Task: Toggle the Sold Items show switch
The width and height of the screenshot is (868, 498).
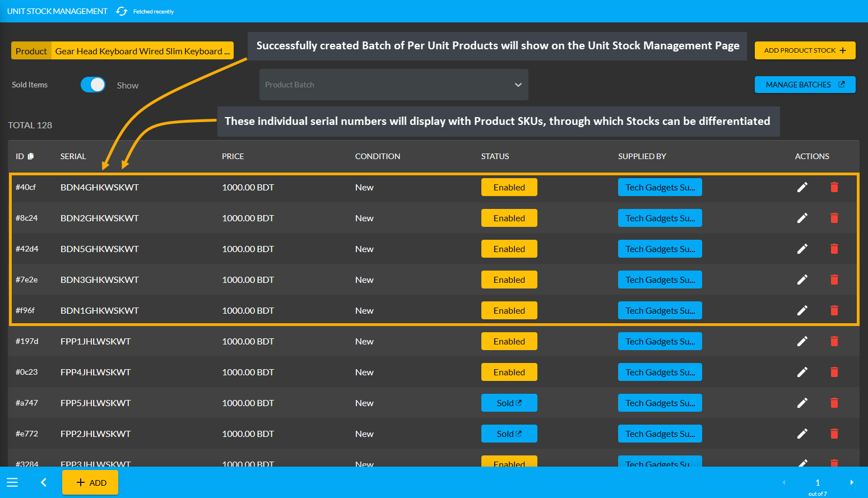Action: coord(93,85)
